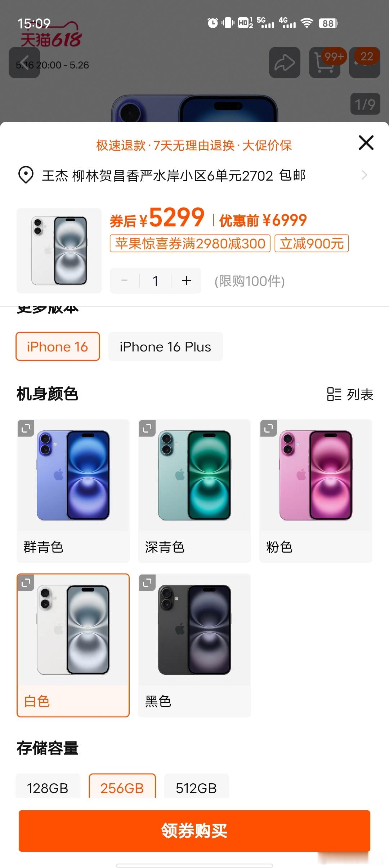Enlarge the 黑色 phone image
This screenshot has width=389, height=868.
click(x=147, y=583)
